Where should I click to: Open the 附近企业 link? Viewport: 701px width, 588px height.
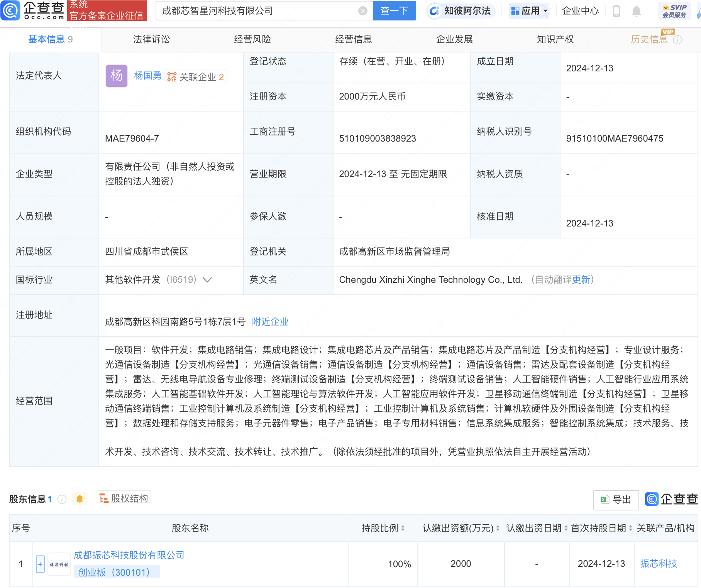(x=270, y=322)
